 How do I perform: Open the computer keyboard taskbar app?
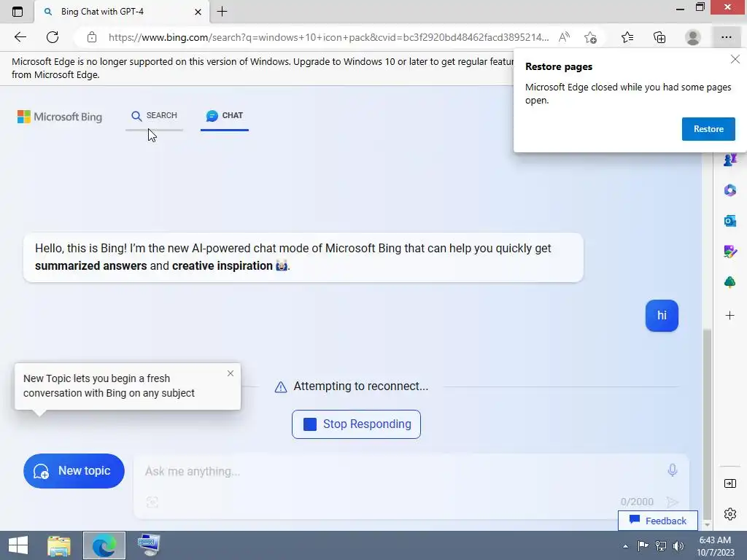tap(149, 545)
